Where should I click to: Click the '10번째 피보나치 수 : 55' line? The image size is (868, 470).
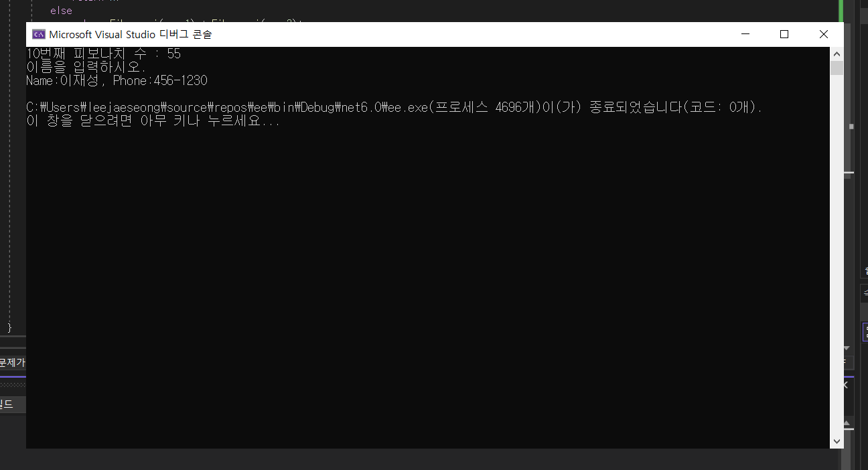pos(103,54)
